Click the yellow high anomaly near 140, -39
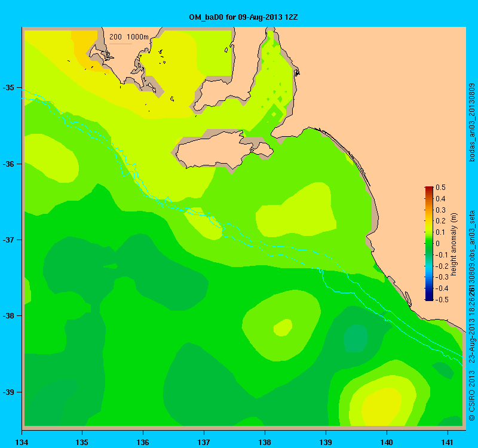The image size is (478, 448). pos(382,407)
